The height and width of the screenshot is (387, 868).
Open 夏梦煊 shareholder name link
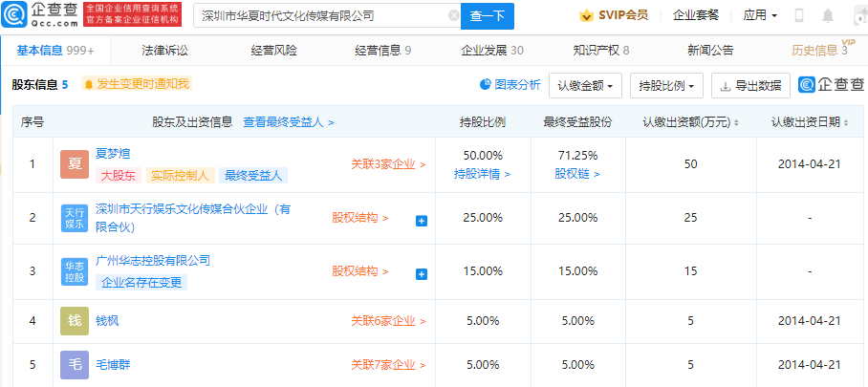coord(113,153)
